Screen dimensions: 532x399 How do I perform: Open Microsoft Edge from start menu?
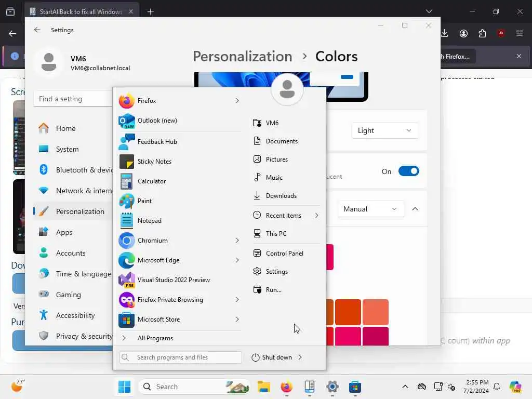tap(179, 260)
